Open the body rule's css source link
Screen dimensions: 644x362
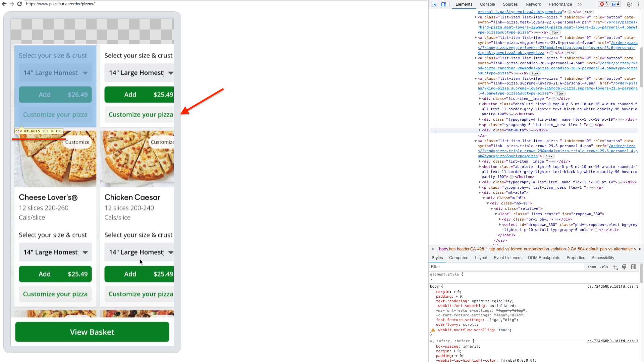[x=612, y=287]
